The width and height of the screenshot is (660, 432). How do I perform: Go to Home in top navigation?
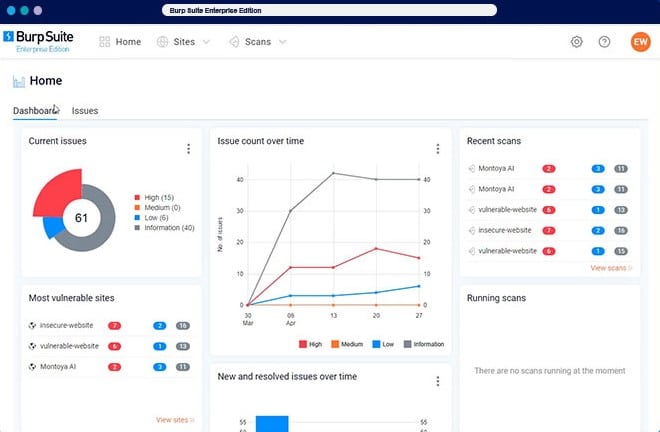(x=128, y=42)
